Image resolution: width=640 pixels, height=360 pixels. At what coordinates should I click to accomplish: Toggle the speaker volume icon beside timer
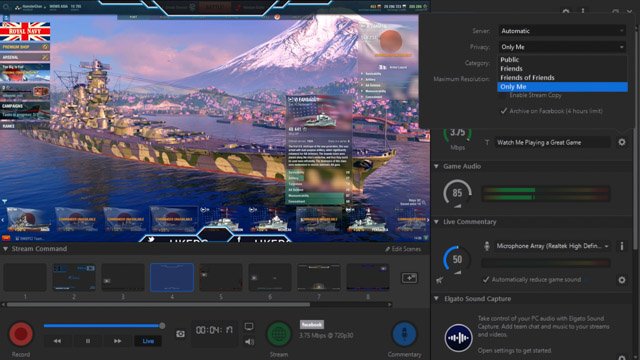tap(249, 341)
